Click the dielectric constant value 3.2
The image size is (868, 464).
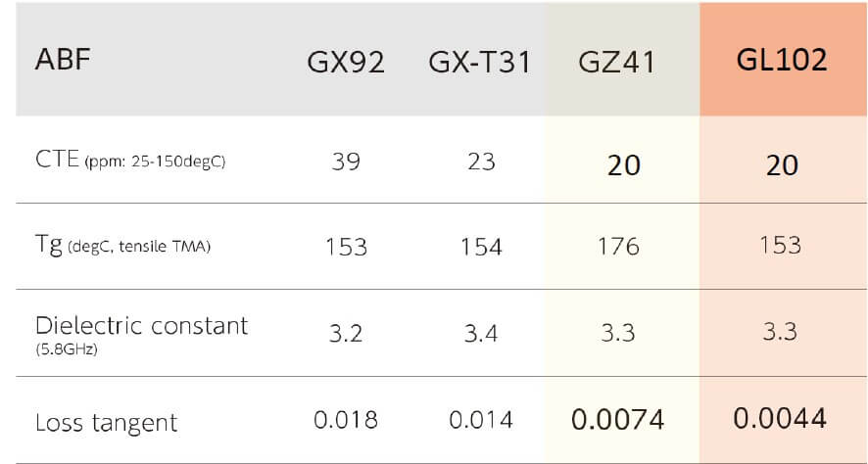(x=346, y=333)
